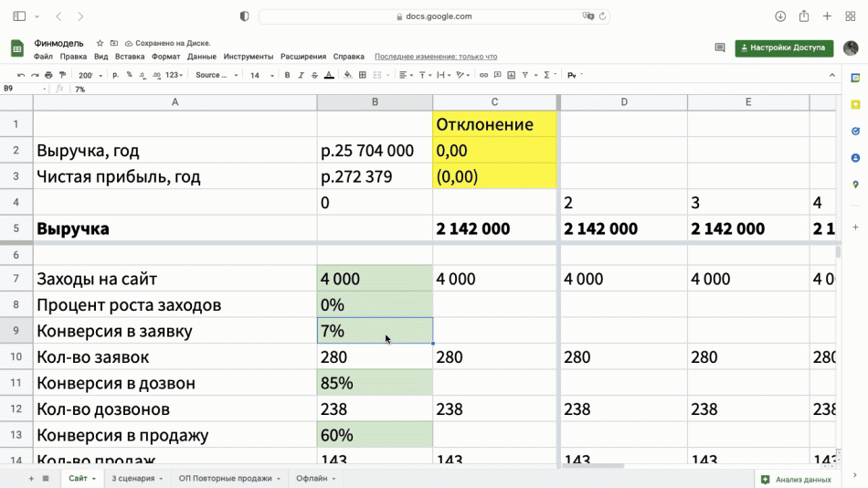This screenshot has width=868, height=488.
Task: Click the print icon
Action: [x=48, y=75]
